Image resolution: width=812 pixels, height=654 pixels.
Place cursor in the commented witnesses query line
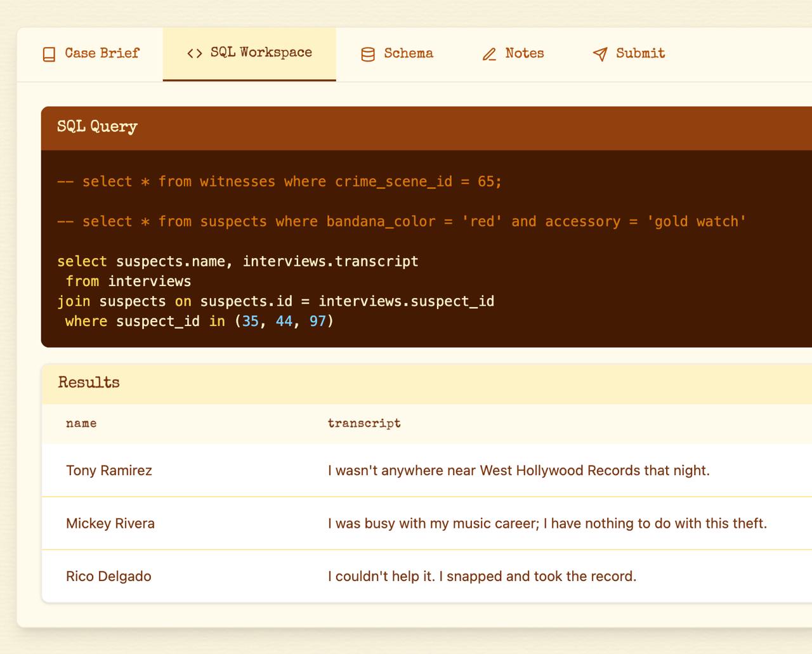[x=279, y=182]
